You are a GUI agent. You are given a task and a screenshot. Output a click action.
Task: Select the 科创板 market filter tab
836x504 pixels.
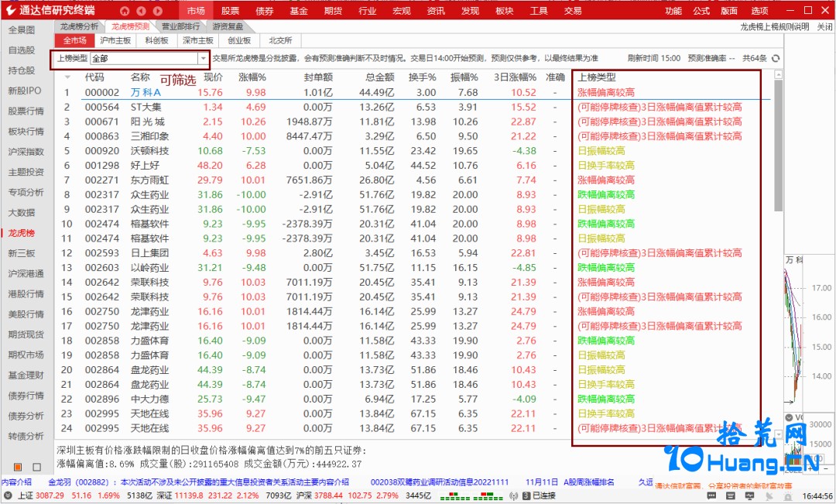coord(156,40)
